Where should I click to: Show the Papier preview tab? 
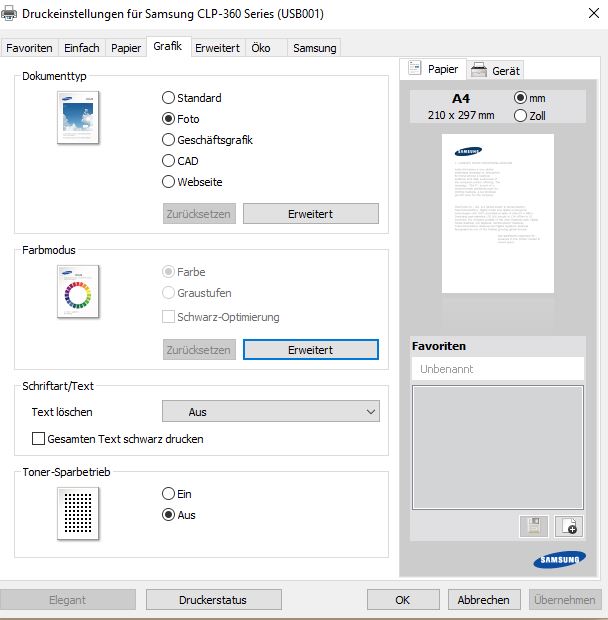tap(433, 69)
